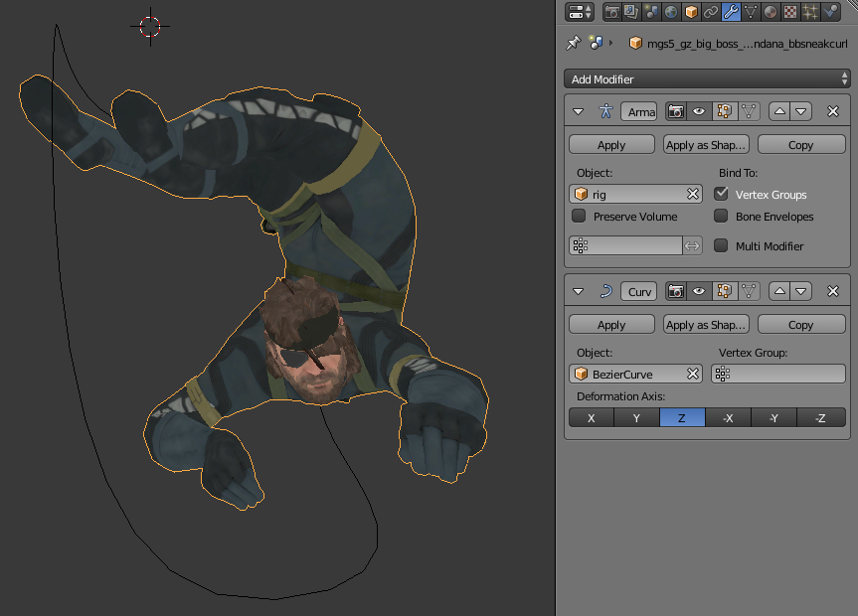858x616 pixels.
Task: Hide Armature modifier in viewport with eye icon
Action: 699,111
